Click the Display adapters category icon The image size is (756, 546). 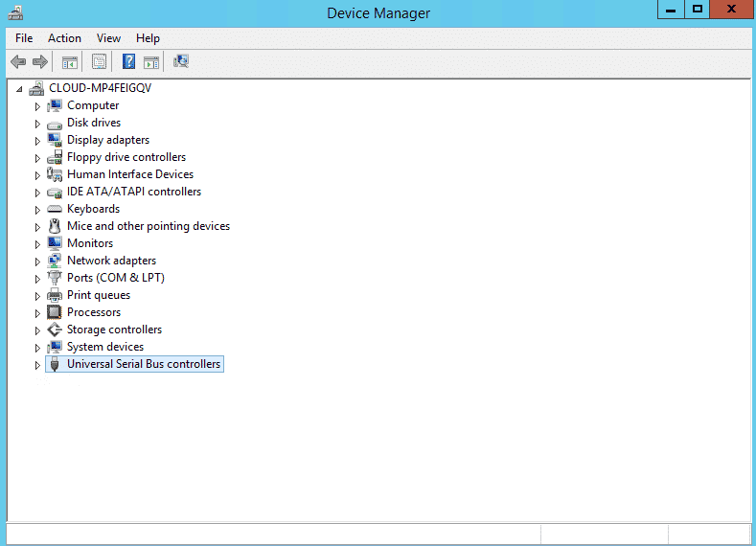pos(55,140)
